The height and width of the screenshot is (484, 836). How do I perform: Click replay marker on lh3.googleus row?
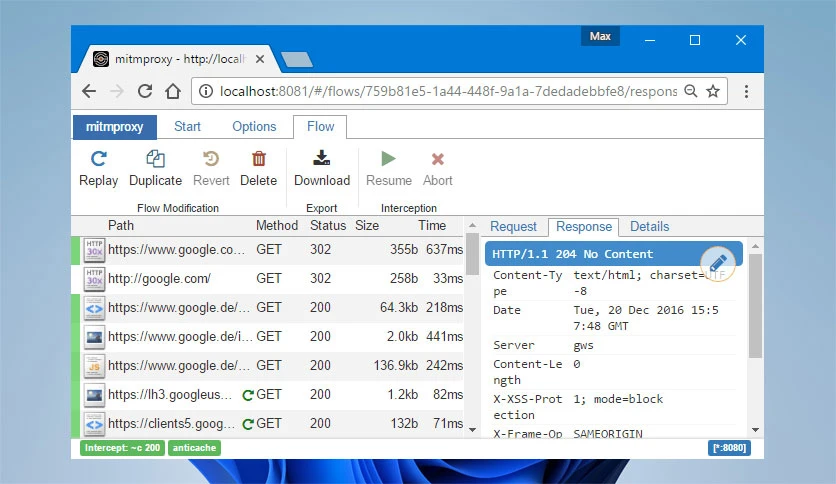(248, 395)
